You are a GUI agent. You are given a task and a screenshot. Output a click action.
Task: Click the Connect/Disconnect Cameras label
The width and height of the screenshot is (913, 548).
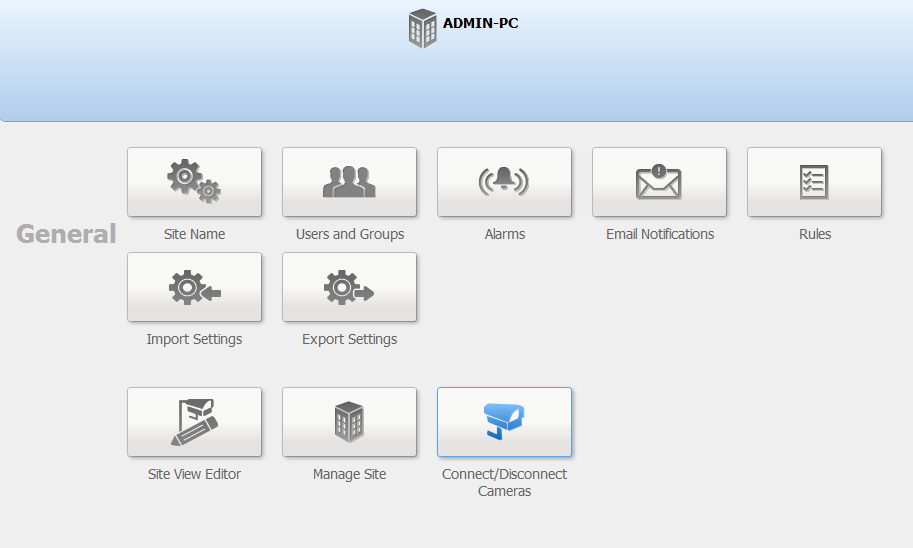(504, 482)
